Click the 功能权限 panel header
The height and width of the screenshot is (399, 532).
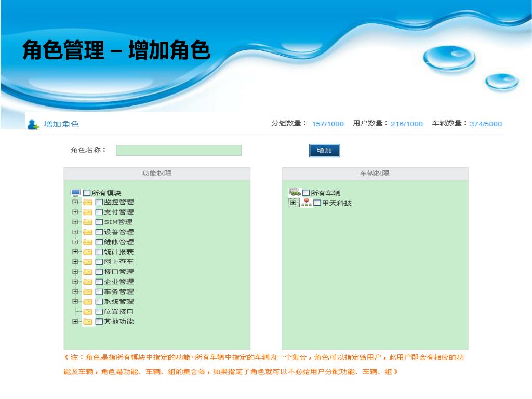point(157,174)
